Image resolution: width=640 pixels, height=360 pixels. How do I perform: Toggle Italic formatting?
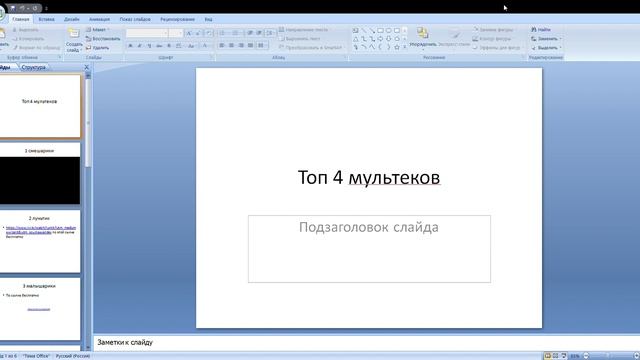(140, 46)
